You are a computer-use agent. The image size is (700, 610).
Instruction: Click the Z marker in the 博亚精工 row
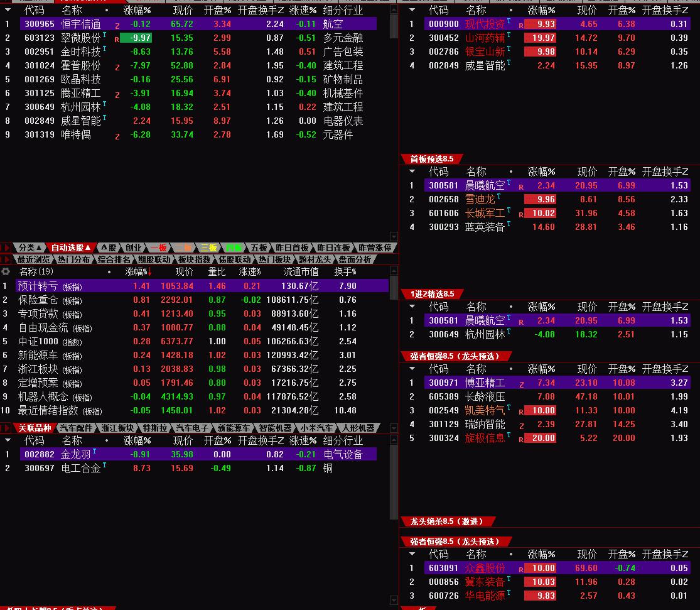click(521, 384)
